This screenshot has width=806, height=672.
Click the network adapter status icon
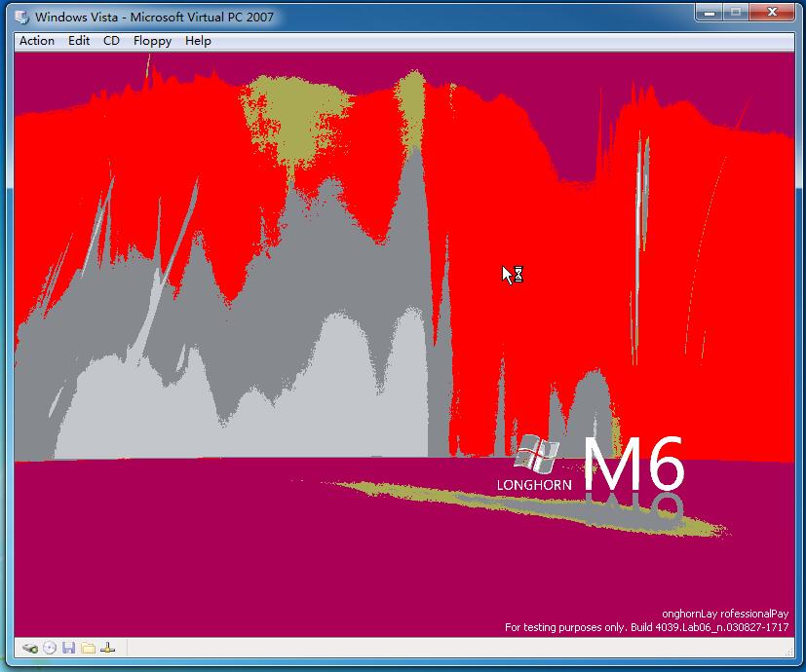(107, 648)
